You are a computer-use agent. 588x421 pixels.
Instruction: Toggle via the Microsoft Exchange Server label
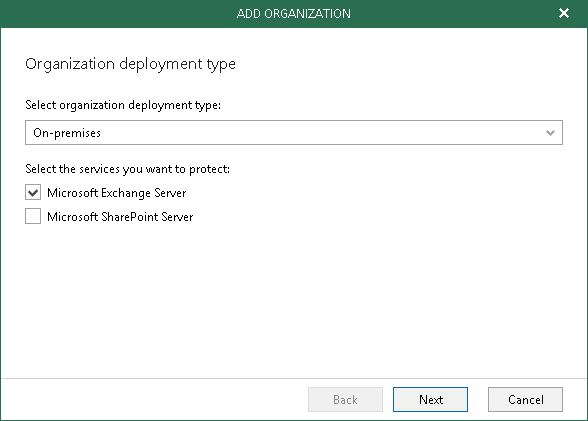pos(117,193)
